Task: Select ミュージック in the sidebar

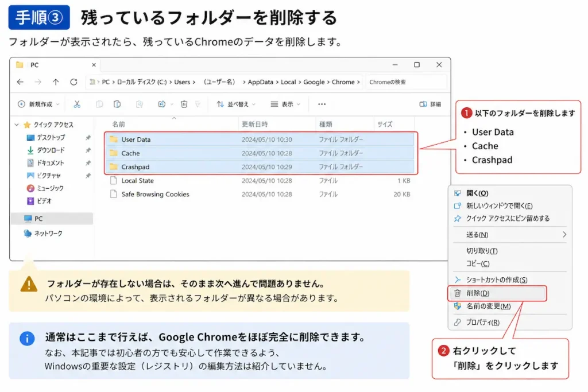Action: coord(50,188)
